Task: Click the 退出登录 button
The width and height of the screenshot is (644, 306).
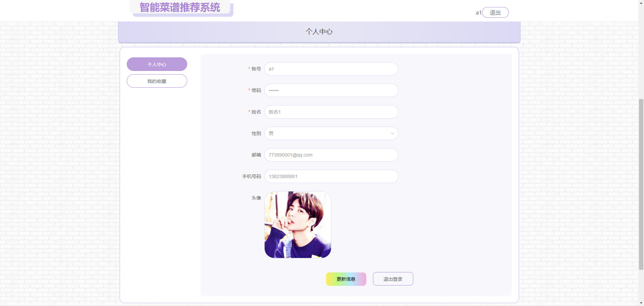Action: pyautogui.click(x=393, y=279)
